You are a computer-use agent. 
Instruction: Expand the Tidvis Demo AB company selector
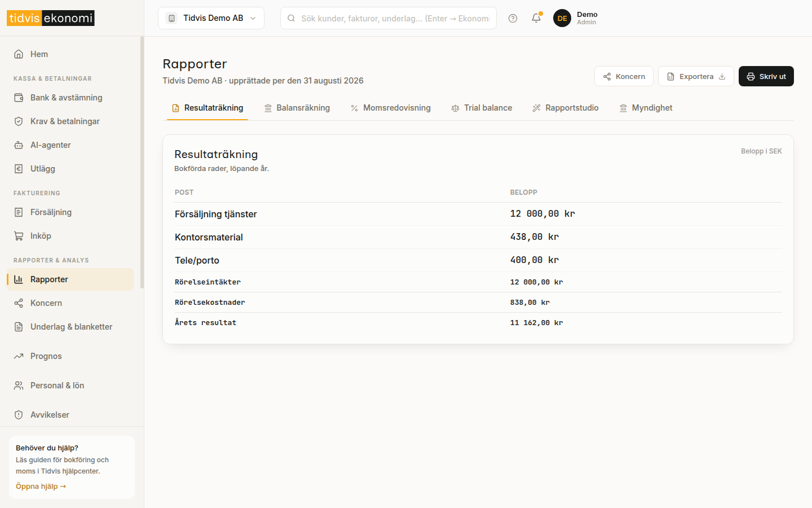point(211,18)
